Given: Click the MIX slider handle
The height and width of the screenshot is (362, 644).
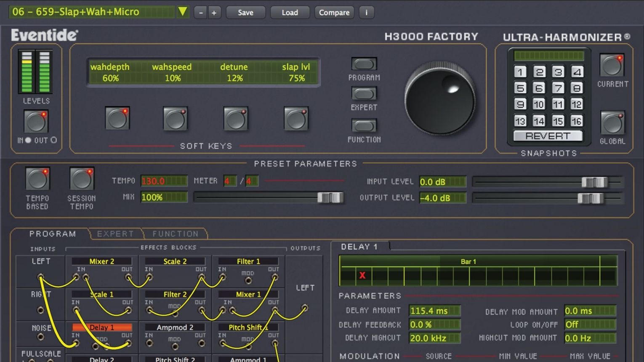Looking at the screenshot, I should (x=330, y=197).
